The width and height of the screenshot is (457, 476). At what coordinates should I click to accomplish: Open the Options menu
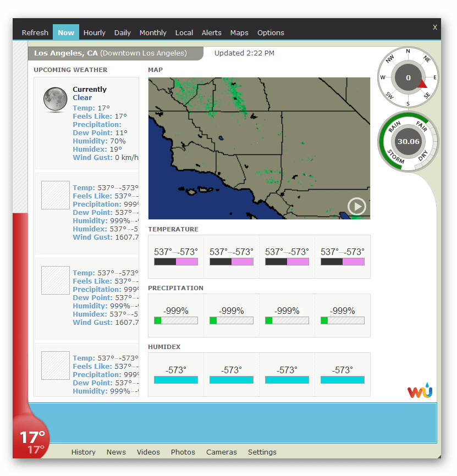(271, 32)
